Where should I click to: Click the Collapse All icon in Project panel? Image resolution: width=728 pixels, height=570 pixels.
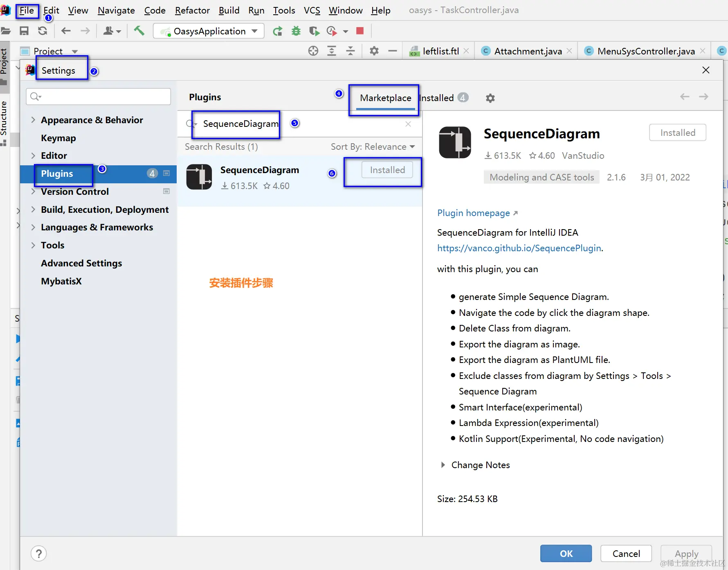(351, 51)
